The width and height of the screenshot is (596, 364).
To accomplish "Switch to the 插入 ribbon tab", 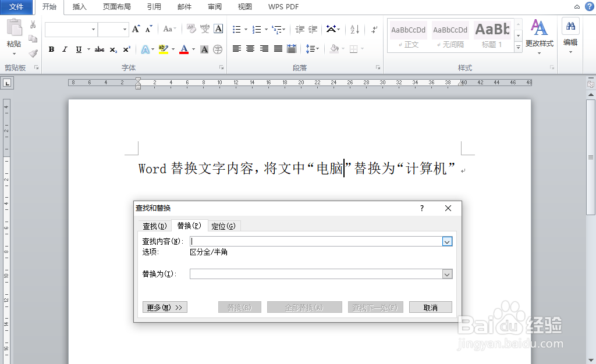I will click(79, 8).
